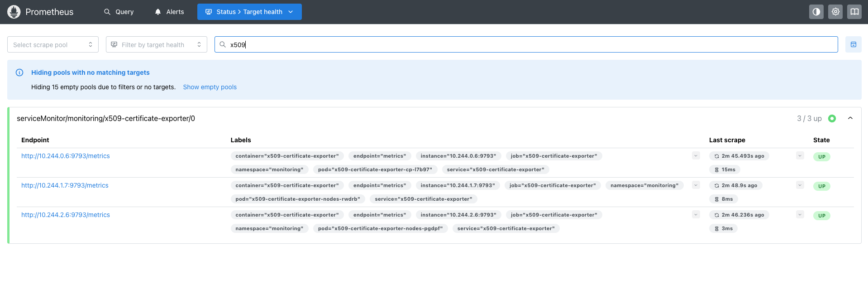Open the Alerts page
This screenshot has height=285, width=868.
click(170, 12)
